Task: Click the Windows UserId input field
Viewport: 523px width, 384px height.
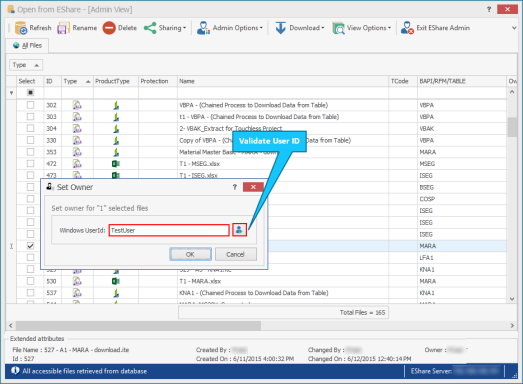Action: [x=169, y=230]
